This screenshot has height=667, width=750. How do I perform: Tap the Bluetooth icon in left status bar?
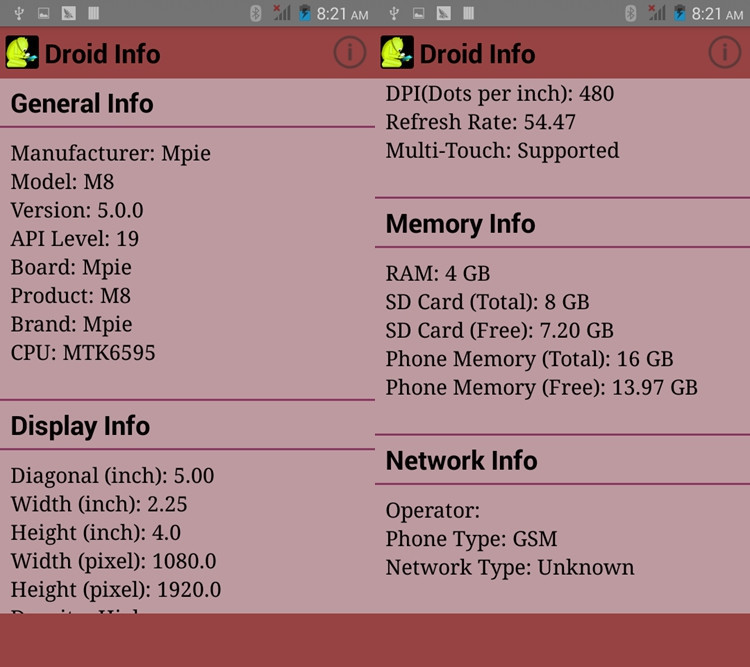[255, 13]
